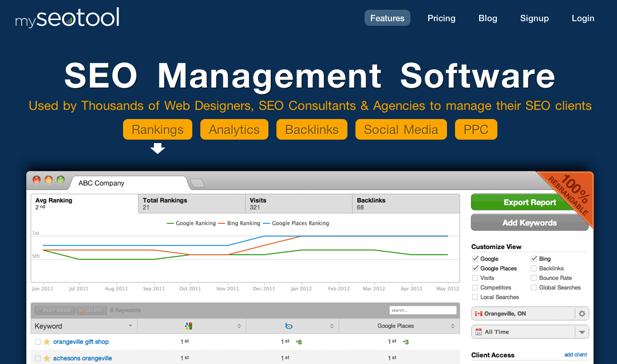The image size is (617, 364).
Task: Click the star beside achesons orangeville
Action: (x=47, y=358)
